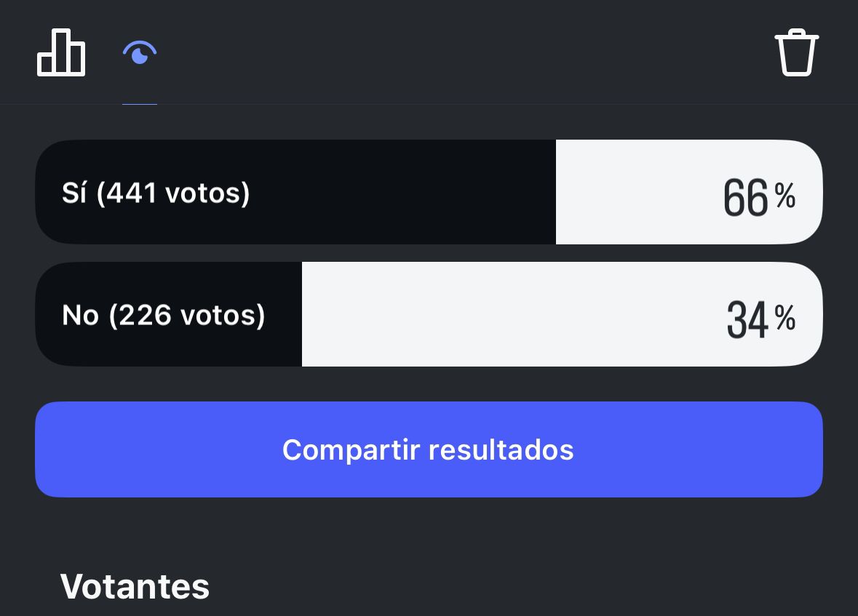Click Compartir resultados button
858x616 pixels.
tap(429, 449)
